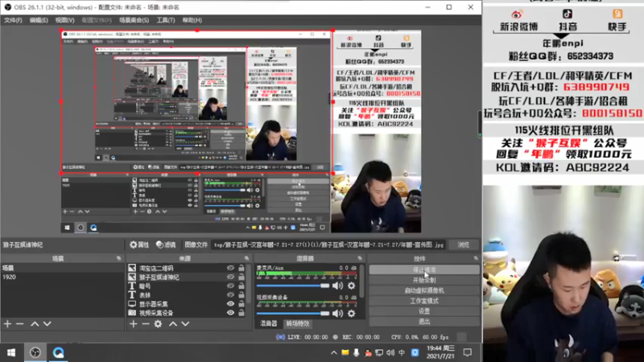The image size is (644, 362).
Task: Select the scene named 1920
Action: click(x=62, y=277)
